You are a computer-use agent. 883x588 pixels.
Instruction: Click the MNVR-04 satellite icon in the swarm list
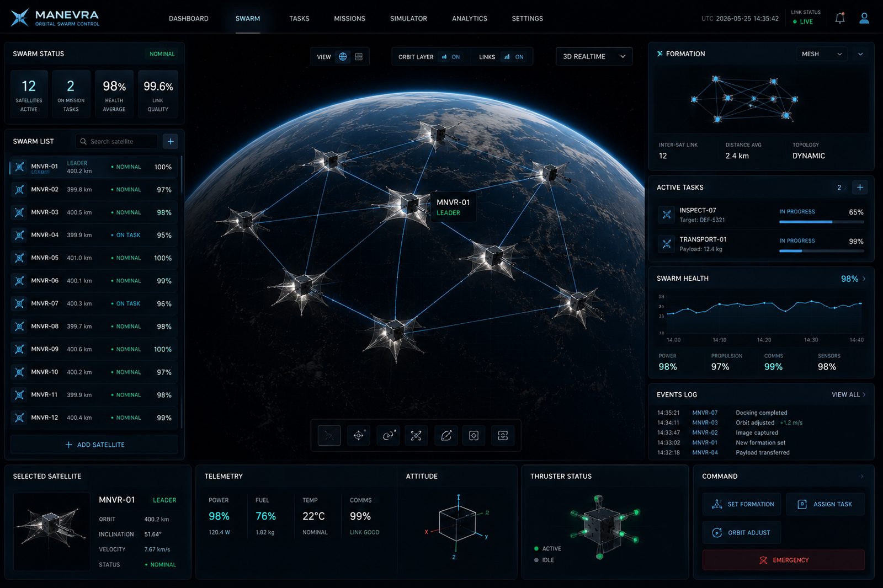[20, 235]
